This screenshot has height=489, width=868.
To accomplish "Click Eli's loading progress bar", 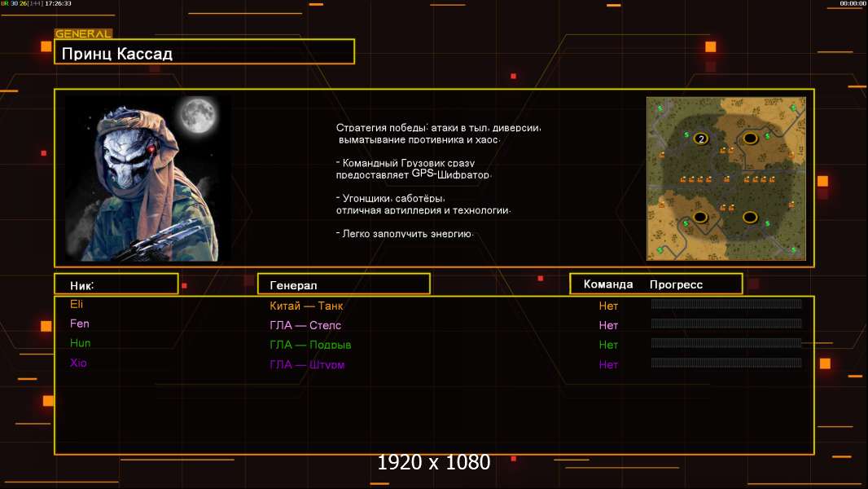I will coord(726,303).
